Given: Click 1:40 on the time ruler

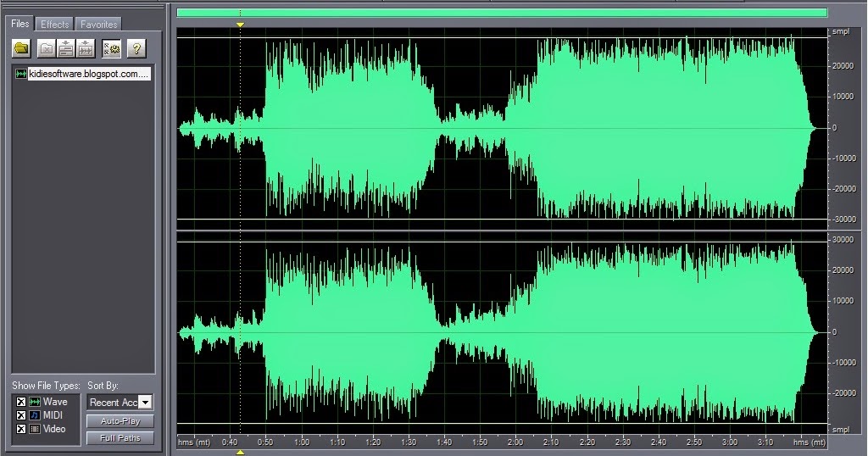Looking at the screenshot, I should 444,442.
